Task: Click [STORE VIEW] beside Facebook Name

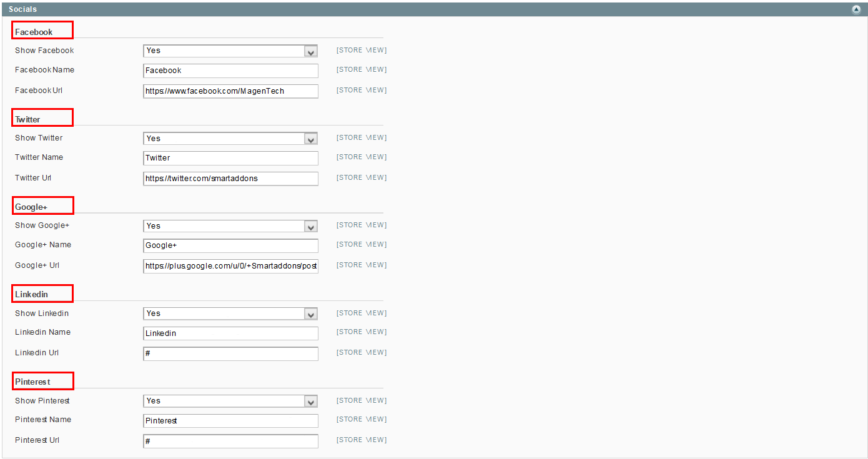Action: [362, 70]
